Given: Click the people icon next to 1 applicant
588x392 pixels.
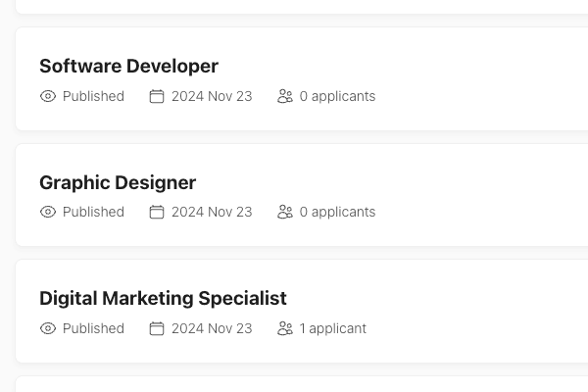Looking at the screenshot, I should [285, 328].
